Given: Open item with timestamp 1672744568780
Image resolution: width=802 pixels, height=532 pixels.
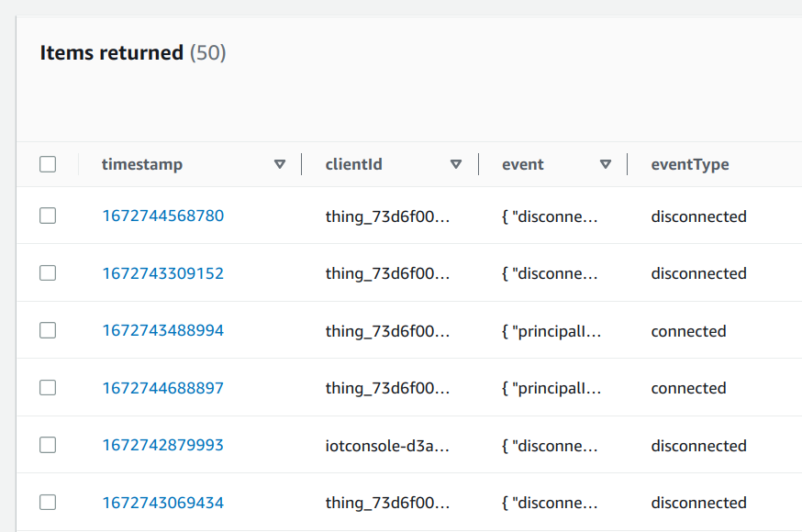Looking at the screenshot, I should coord(163,216).
